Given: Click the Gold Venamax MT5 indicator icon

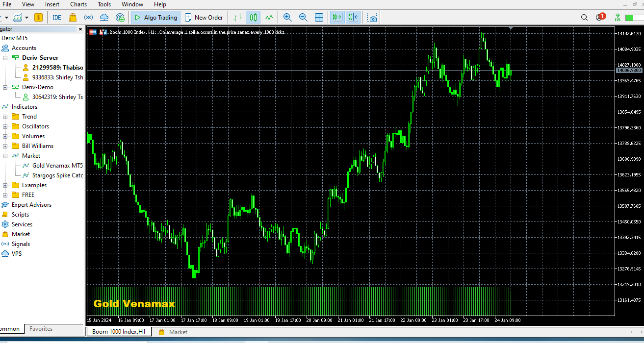Looking at the screenshot, I should tap(26, 166).
